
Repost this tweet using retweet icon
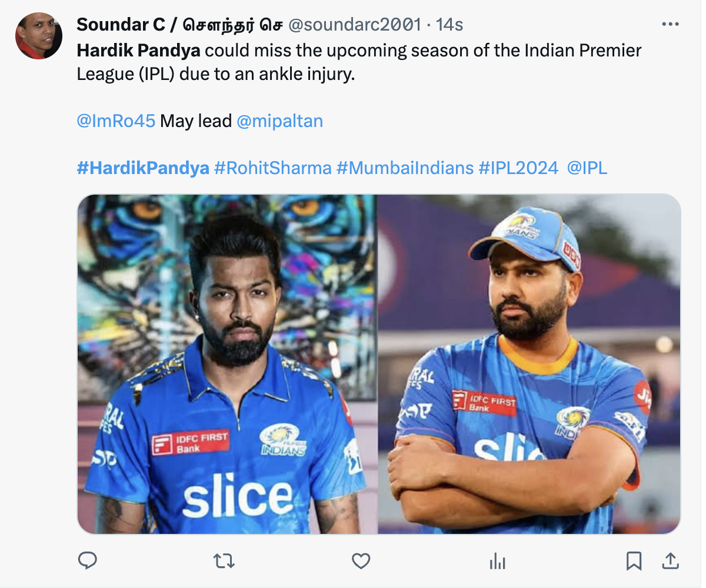point(223,561)
